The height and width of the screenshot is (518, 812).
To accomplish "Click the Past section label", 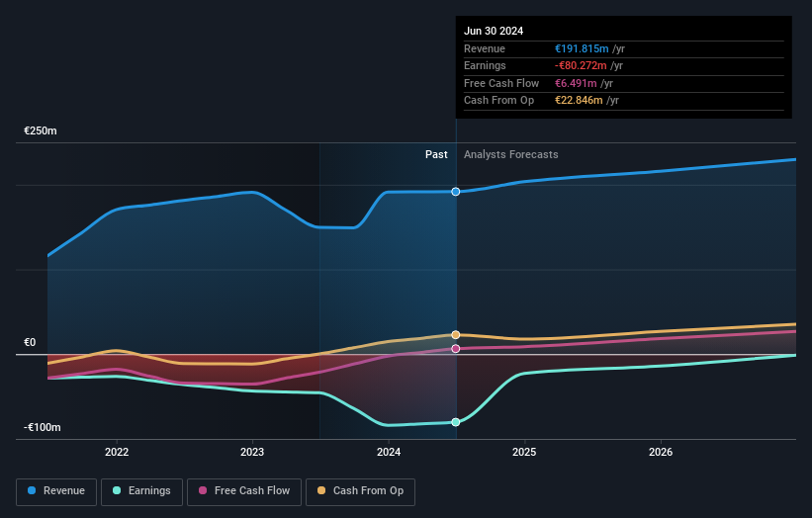I will click(436, 155).
